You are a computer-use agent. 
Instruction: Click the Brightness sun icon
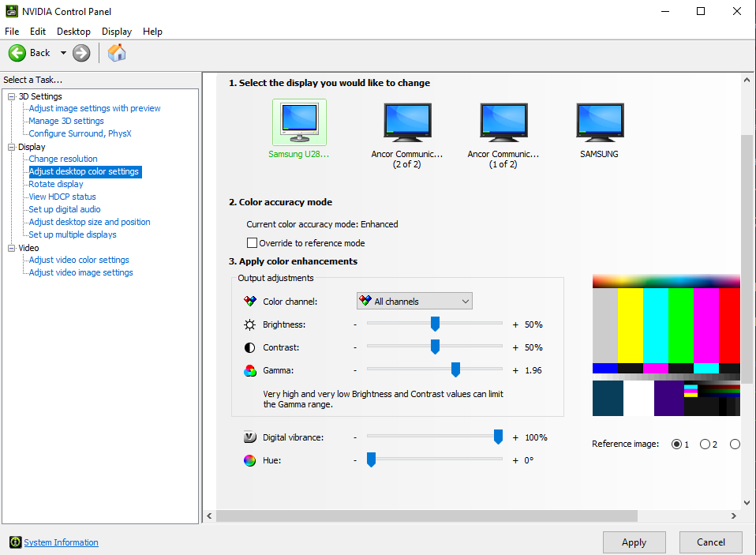(x=249, y=324)
